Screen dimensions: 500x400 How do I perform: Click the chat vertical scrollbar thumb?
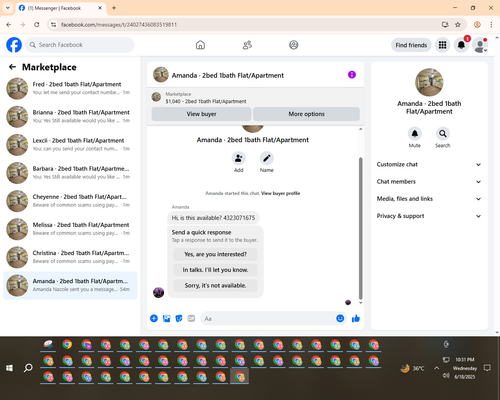(360, 228)
